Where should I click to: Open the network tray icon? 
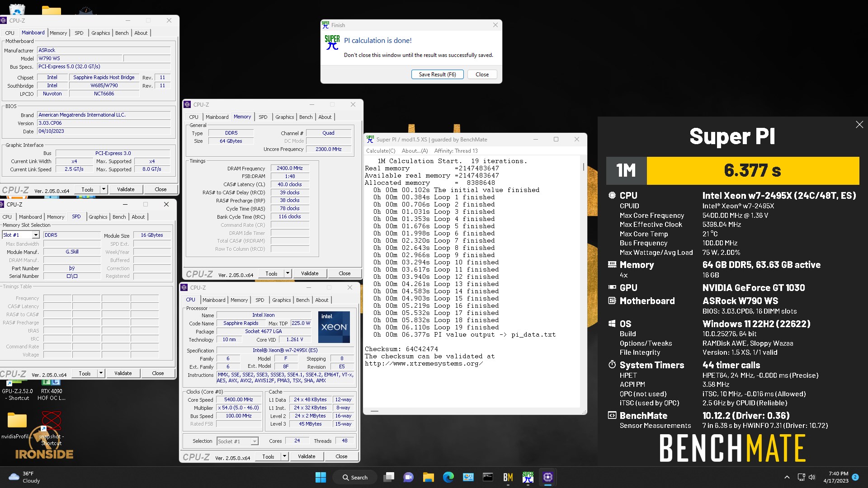pyautogui.click(x=801, y=477)
